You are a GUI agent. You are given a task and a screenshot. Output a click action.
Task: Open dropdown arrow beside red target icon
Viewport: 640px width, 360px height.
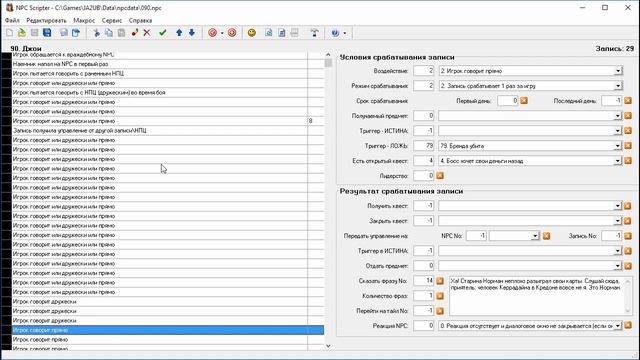coord(222,33)
